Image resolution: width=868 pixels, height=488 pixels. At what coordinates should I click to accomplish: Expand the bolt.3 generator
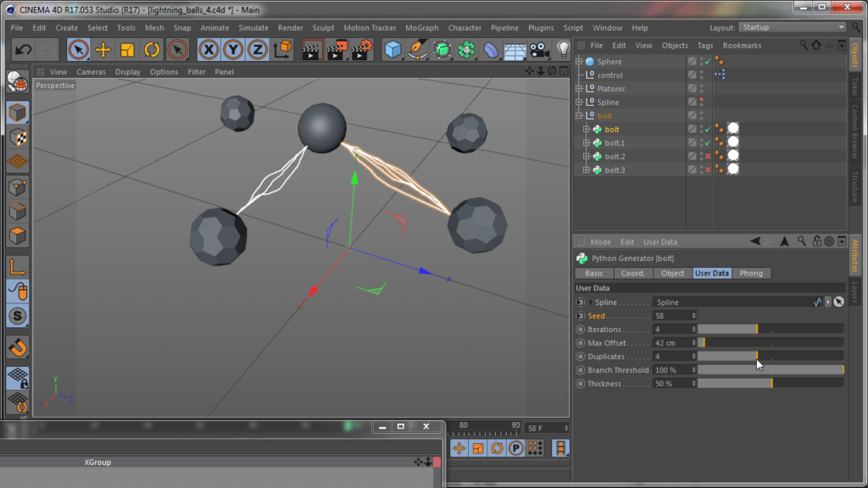click(587, 169)
